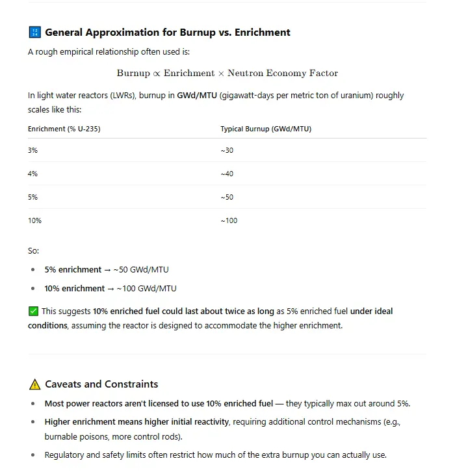Click the ~40 burnup table cell

click(x=227, y=174)
